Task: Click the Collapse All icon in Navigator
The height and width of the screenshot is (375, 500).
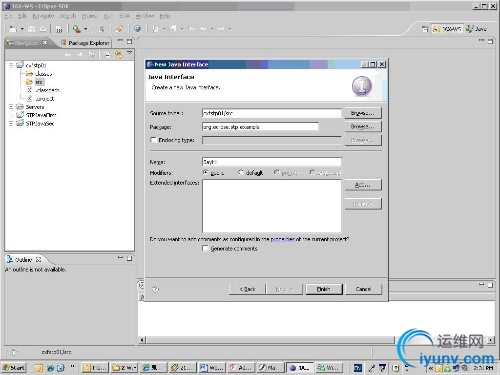Action: point(107,55)
